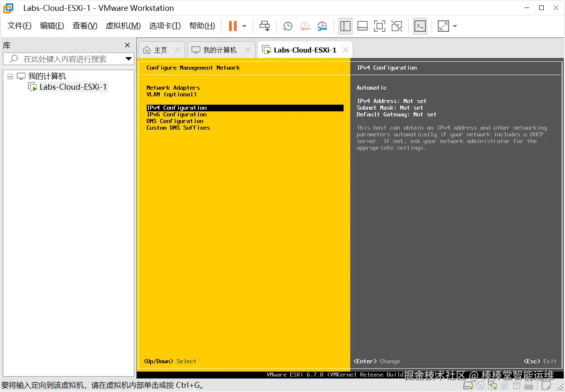
Task: Pause the running virtual machine
Action: pyautogui.click(x=233, y=26)
